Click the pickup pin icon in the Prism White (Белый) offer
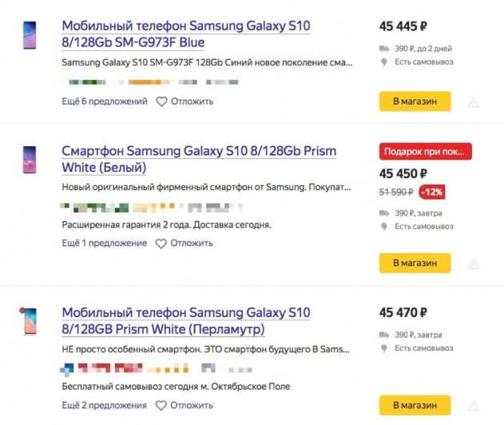504x425 pixels. pyautogui.click(x=383, y=227)
